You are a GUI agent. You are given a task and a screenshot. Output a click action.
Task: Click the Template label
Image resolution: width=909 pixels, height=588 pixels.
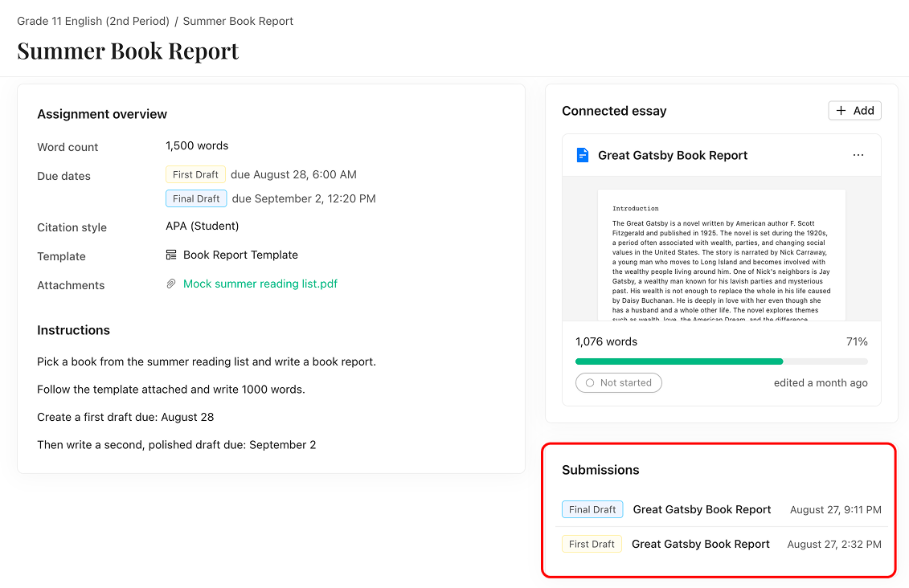pos(61,256)
